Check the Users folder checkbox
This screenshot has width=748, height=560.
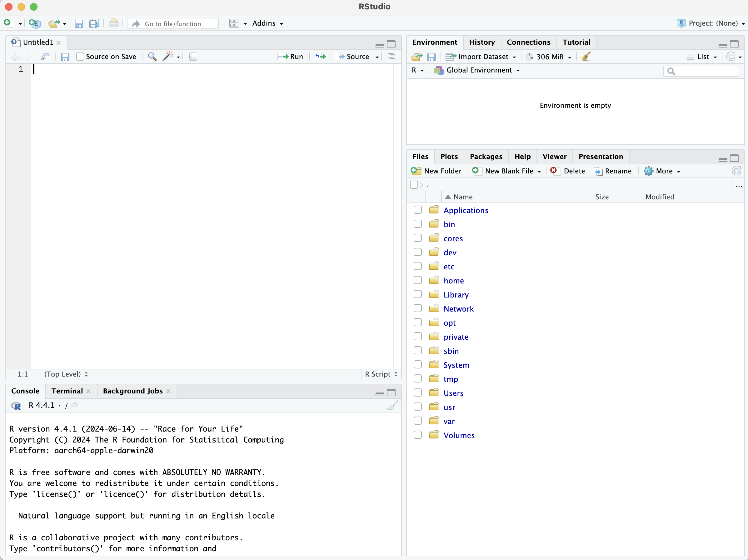point(418,393)
